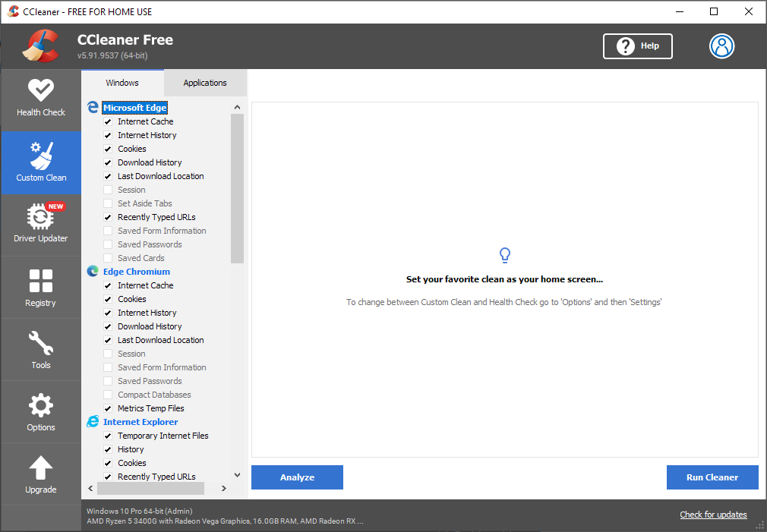
Task: Click horizontal scroll right arrow
Action: tap(224, 488)
